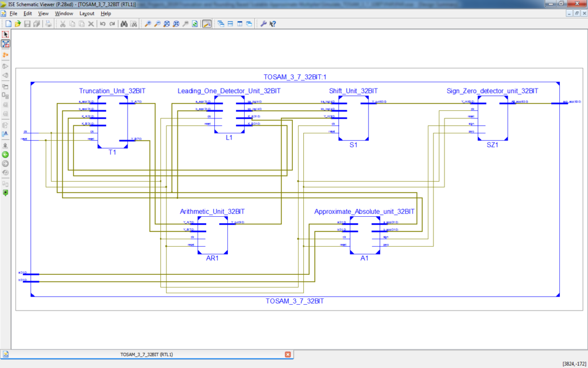Click the green back arrow in sidebar
The width and height of the screenshot is (588, 368).
[x=6, y=154]
